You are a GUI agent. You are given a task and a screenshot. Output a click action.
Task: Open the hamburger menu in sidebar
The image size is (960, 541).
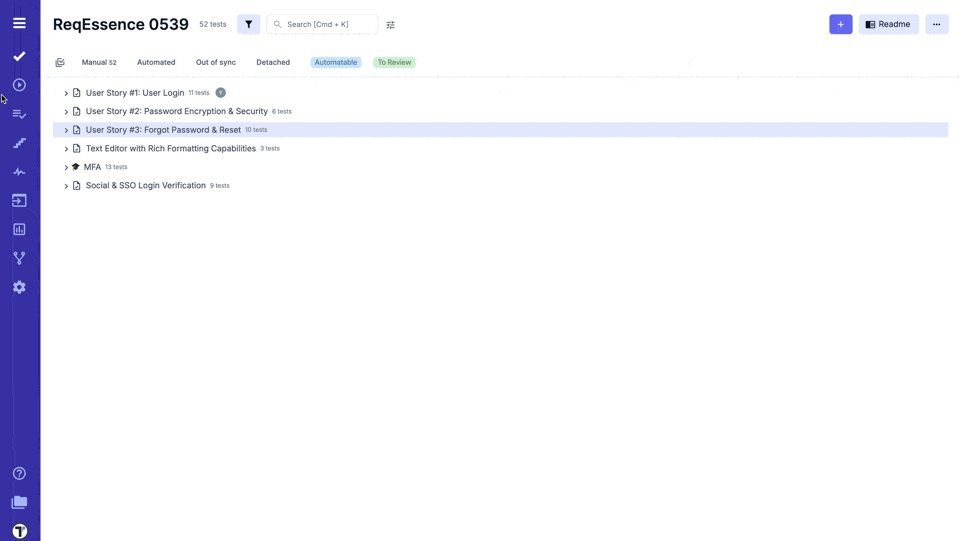coord(19,23)
